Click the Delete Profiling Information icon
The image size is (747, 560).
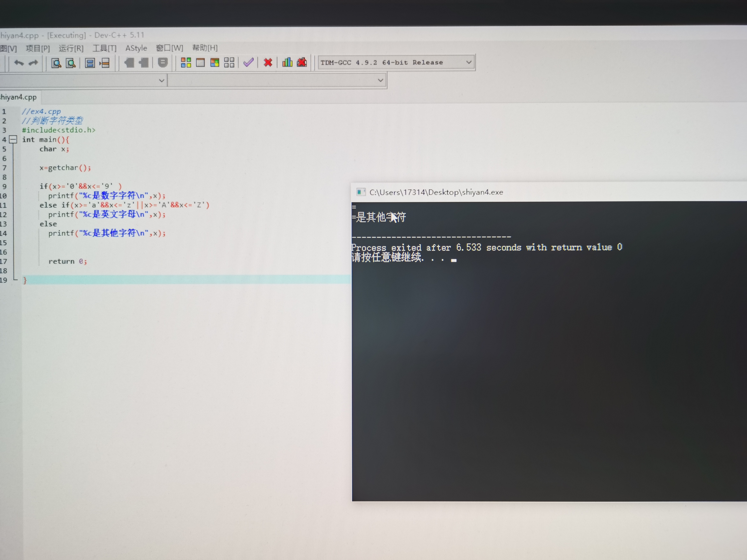click(x=302, y=62)
